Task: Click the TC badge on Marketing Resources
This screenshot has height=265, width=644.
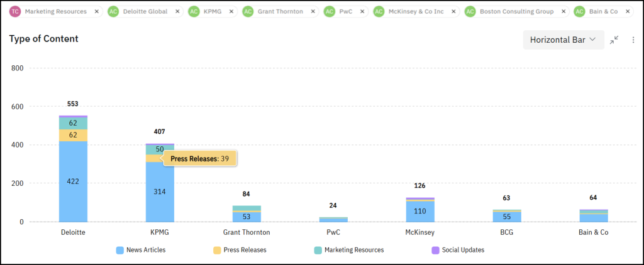Action: 16,11
